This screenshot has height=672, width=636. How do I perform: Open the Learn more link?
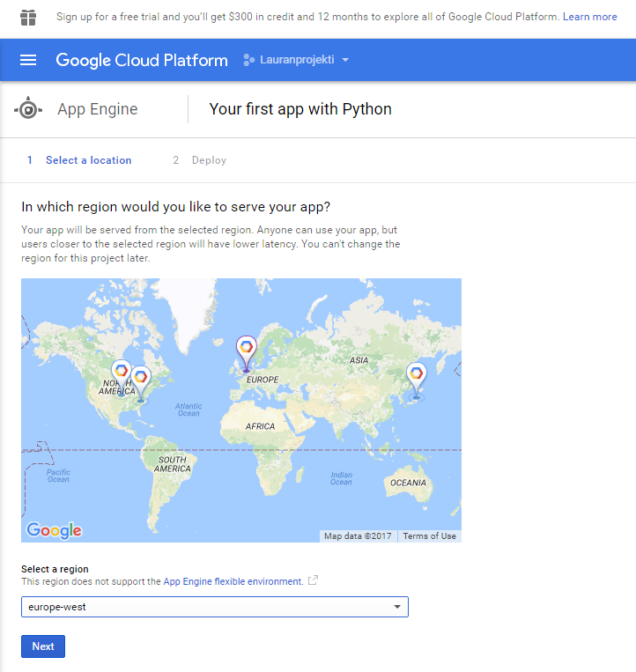click(x=589, y=17)
